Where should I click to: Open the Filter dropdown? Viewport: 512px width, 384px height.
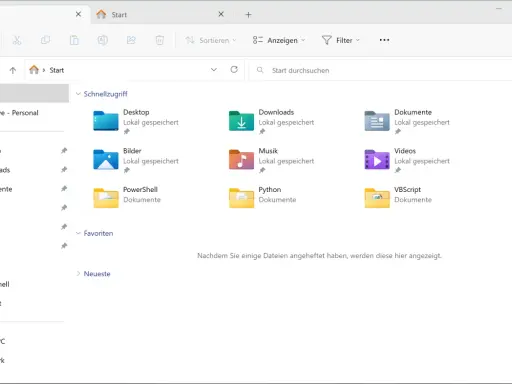click(x=341, y=40)
